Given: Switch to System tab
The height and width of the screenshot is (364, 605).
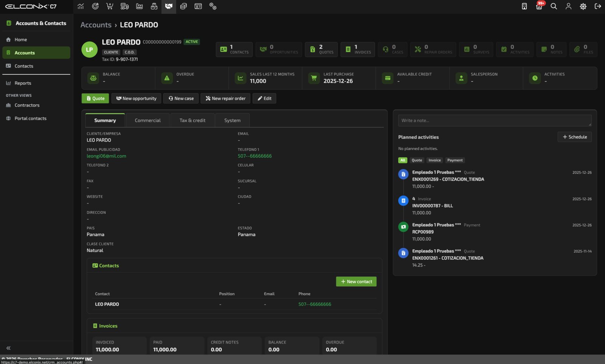Looking at the screenshot, I should [232, 121].
